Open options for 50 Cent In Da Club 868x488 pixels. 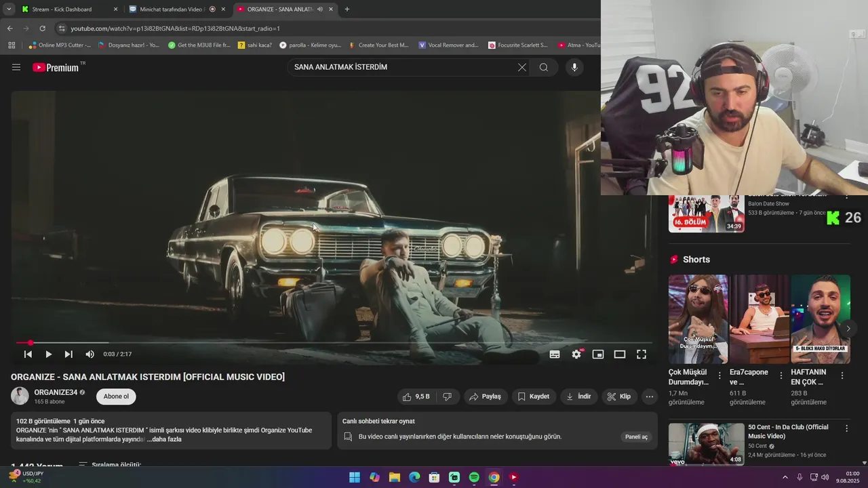click(846, 428)
